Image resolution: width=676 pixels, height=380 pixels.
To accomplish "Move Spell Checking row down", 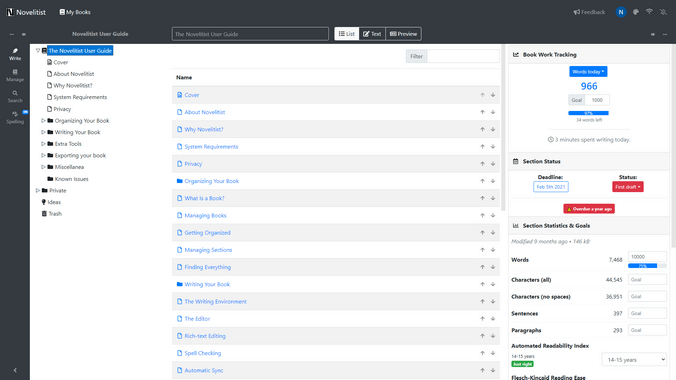I will tap(493, 353).
